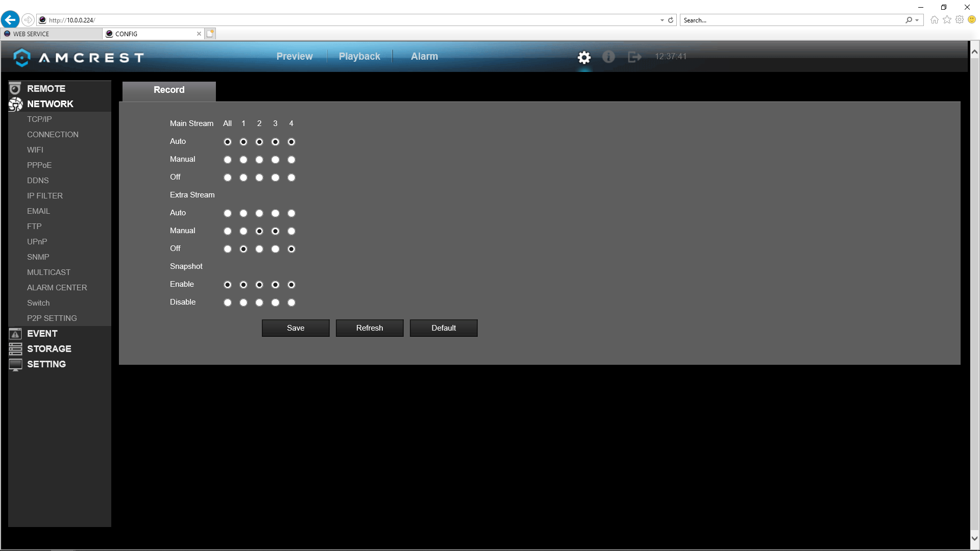
Task: Switch to the WEB SERVICE browser tab
Action: point(52,34)
